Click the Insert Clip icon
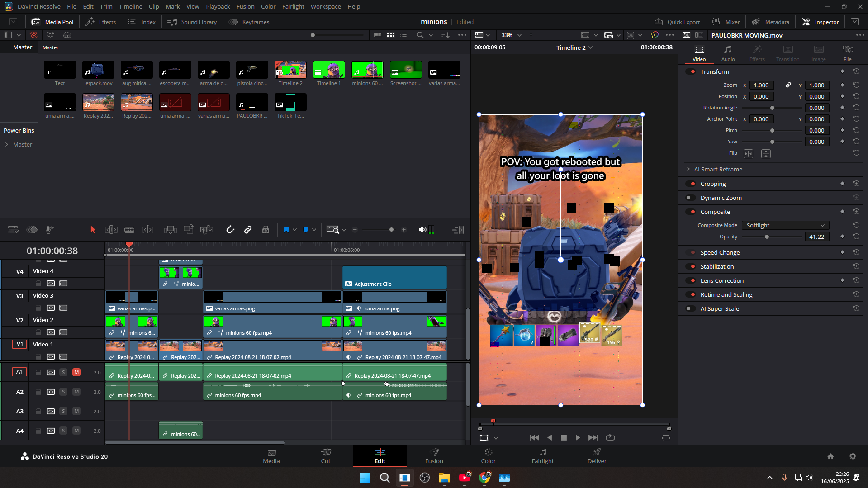The height and width of the screenshot is (488, 868). point(170,230)
